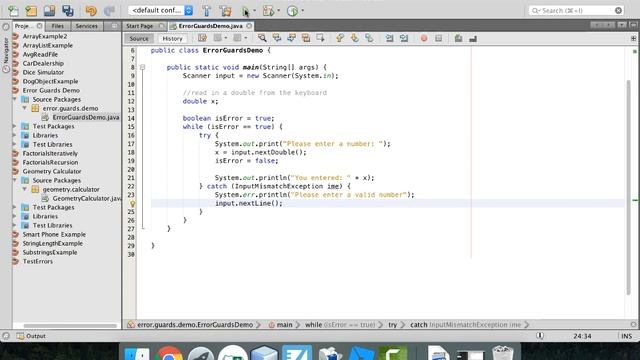Save all files with Save All icon
Screen dimensions: 640x360
(x=68, y=11)
